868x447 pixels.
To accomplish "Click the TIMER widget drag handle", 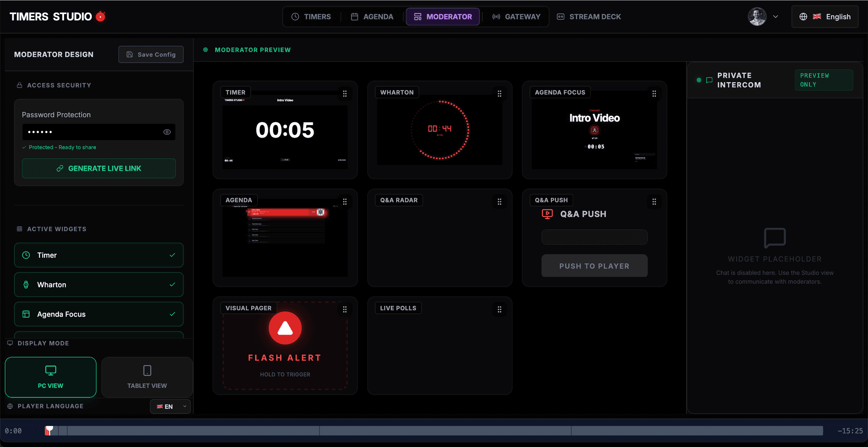I will click(345, 94).
